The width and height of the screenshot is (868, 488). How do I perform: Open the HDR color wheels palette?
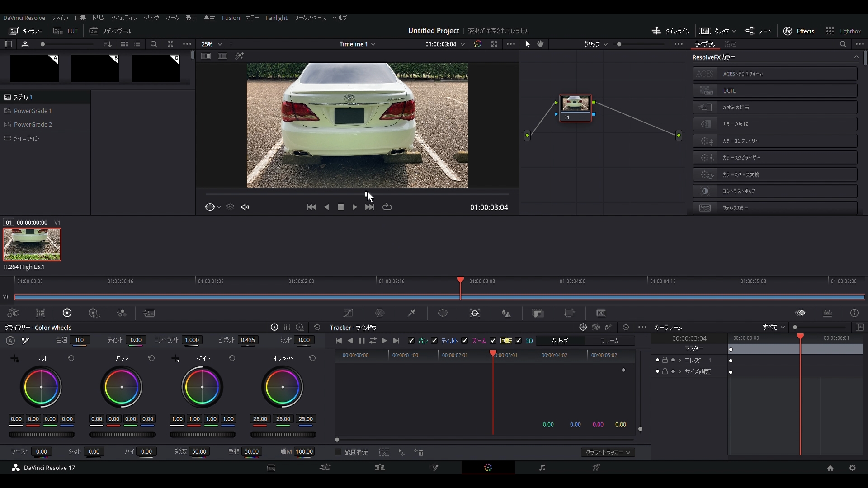coord(94,313)
